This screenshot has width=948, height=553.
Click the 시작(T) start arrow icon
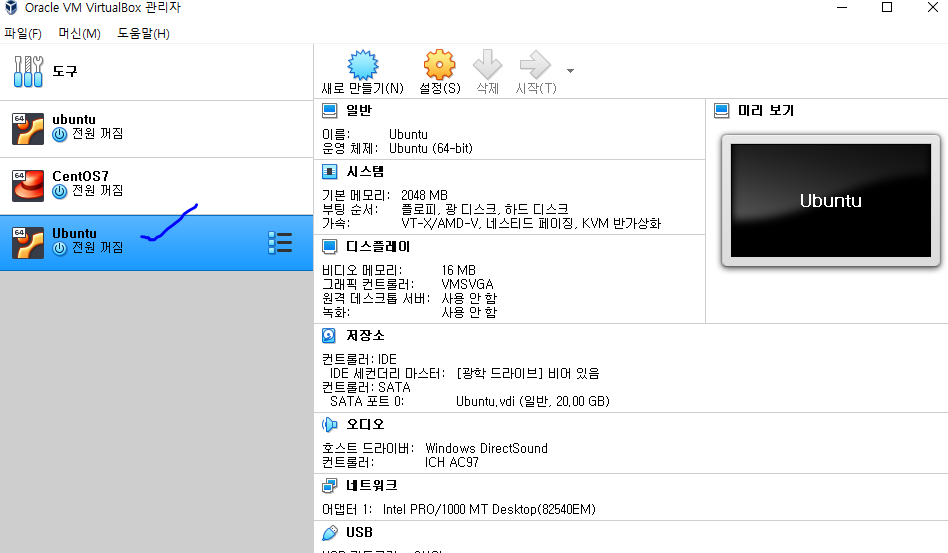535,65
